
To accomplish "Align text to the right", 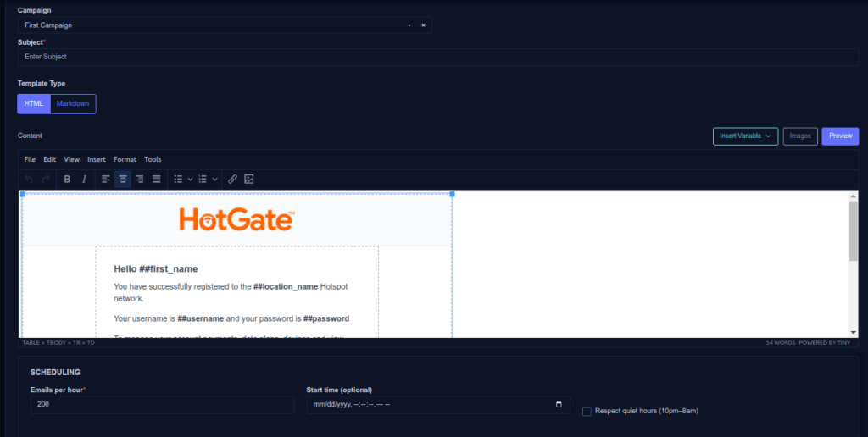I will [140, 180].
